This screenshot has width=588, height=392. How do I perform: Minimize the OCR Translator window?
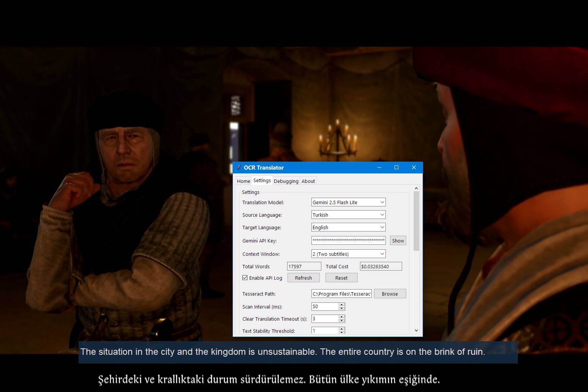(x=379, y=167)
